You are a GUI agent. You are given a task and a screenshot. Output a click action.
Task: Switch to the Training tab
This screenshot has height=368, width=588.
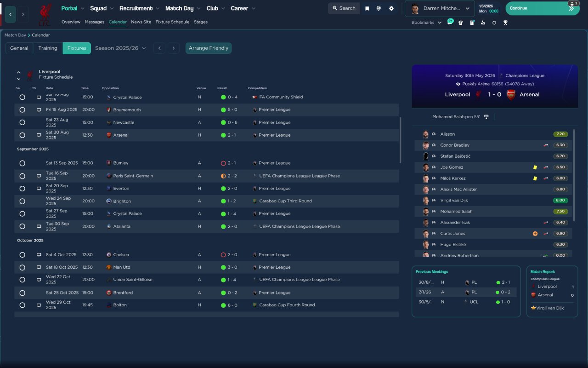(x=48, y=48)
